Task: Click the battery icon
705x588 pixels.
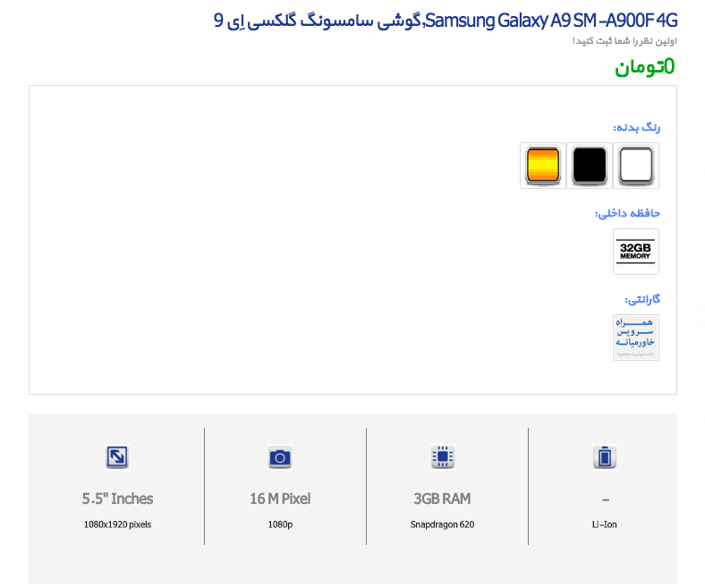Action: pos(604,457)
